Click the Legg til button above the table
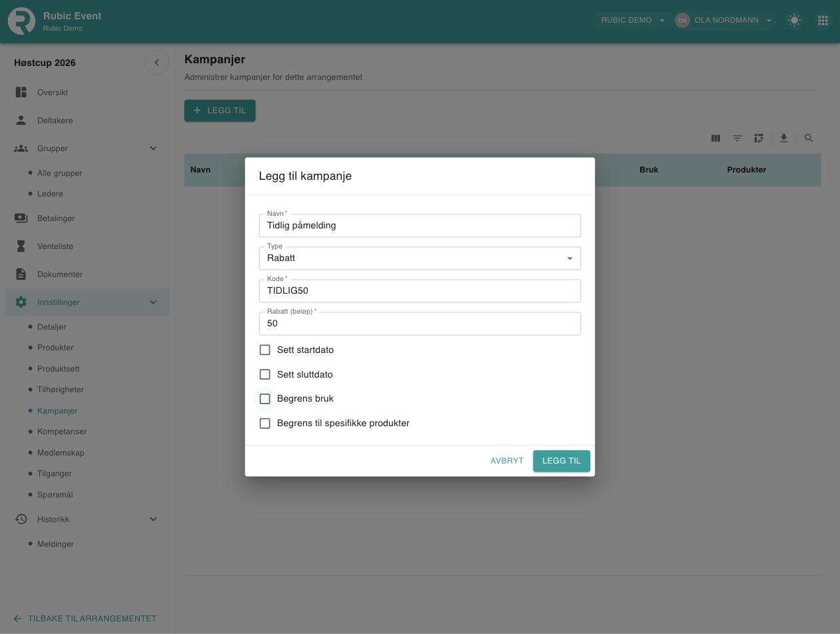This screenshot has height=634, width=840. click(x=220, y=111)
